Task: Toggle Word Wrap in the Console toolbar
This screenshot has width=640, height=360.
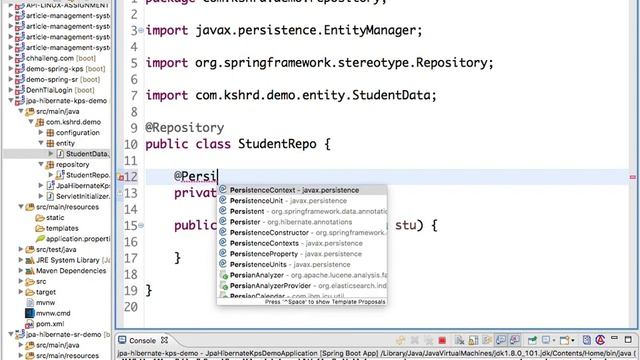Action: tap(487, 340)
